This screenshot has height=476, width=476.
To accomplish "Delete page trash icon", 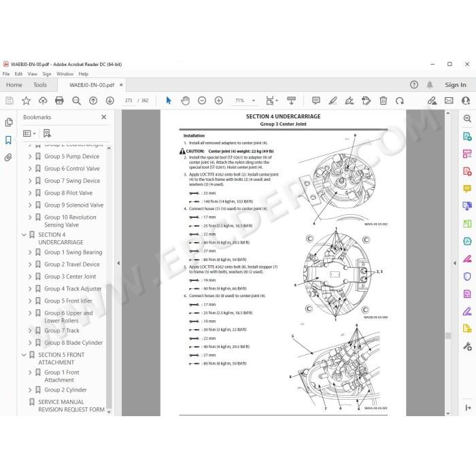I will pos(383,101).
